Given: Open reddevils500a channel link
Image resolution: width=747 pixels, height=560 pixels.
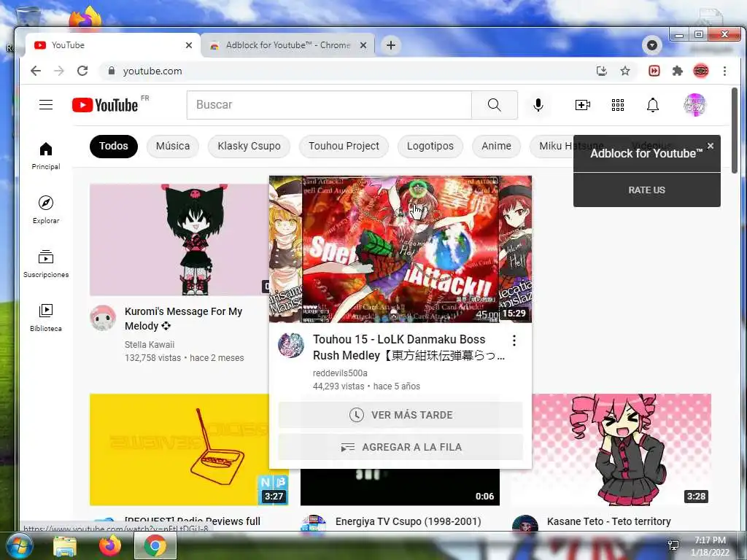Looking at the screenshot, I should coord(340,373).
